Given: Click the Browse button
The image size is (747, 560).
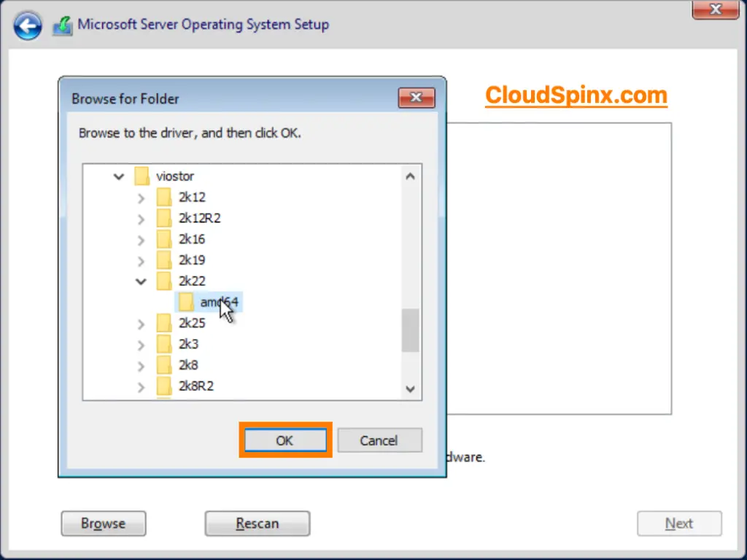Looking at the screenshot, I should [x=103, y=523].
